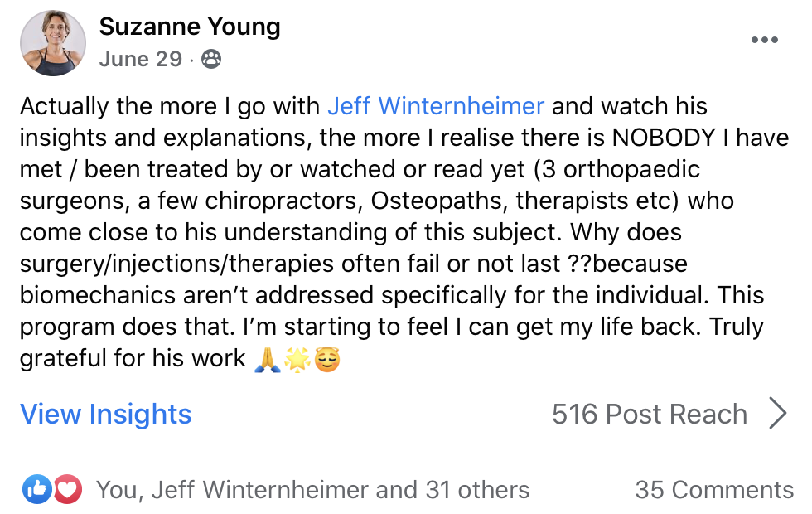Open the View Insights link
Viewport: 812px width, 514px height.
pos(106,414)
